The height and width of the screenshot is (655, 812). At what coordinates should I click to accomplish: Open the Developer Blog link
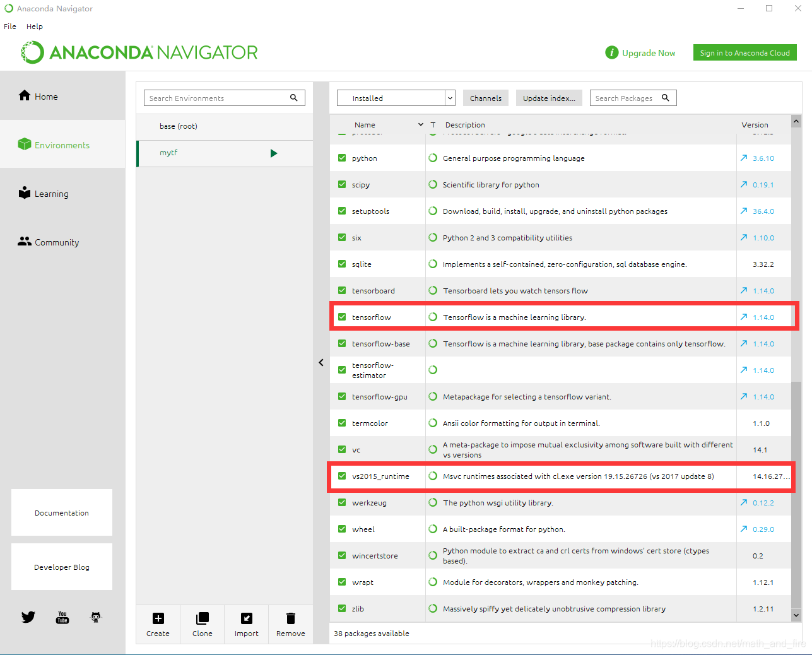click(x=62, y=567)
